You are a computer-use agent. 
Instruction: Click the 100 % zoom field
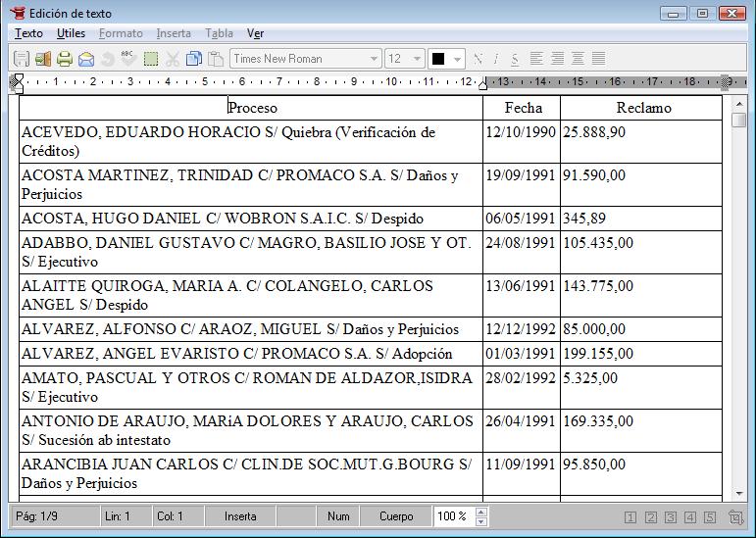[454, 516]
